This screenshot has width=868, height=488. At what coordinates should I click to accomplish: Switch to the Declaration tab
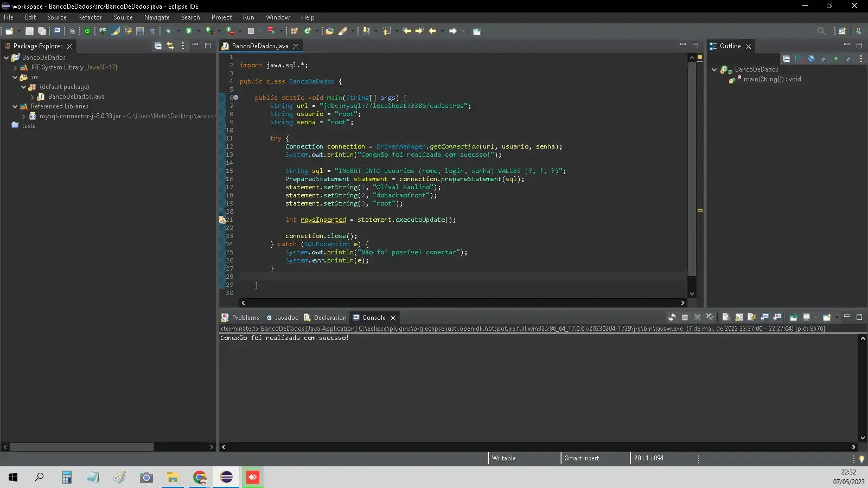(x=325, y=318)
